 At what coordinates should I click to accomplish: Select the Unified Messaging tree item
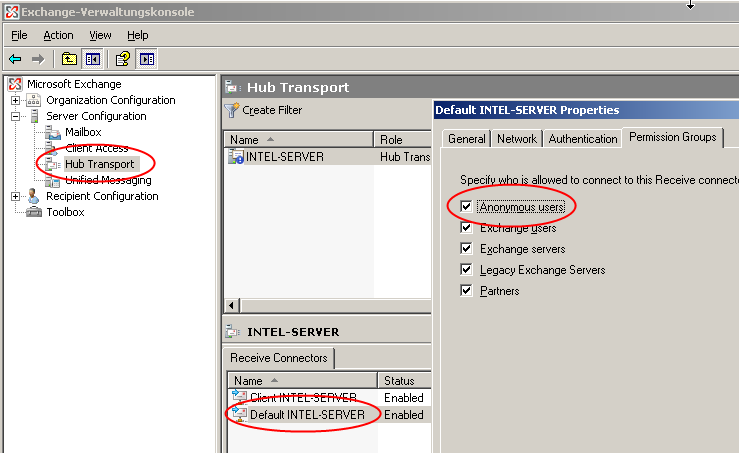pyautogui.click(x=108, y=180)
